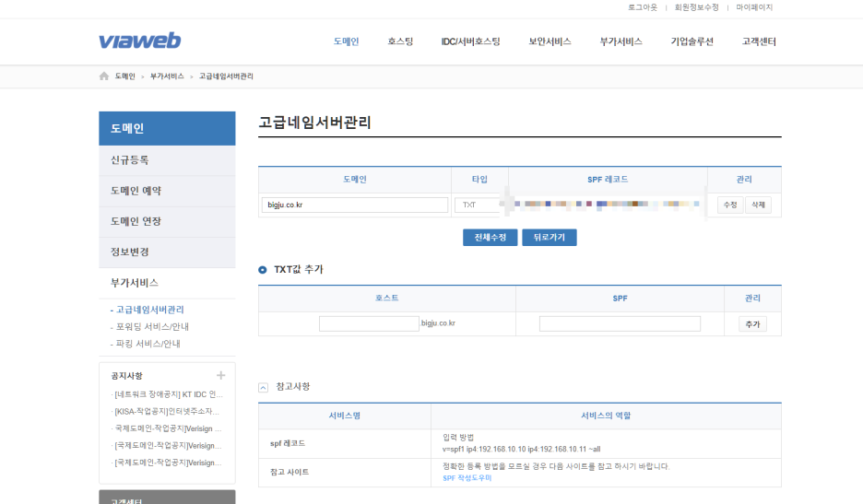Click the 추가 button
The image size is (863, 504).
(752, 324)
